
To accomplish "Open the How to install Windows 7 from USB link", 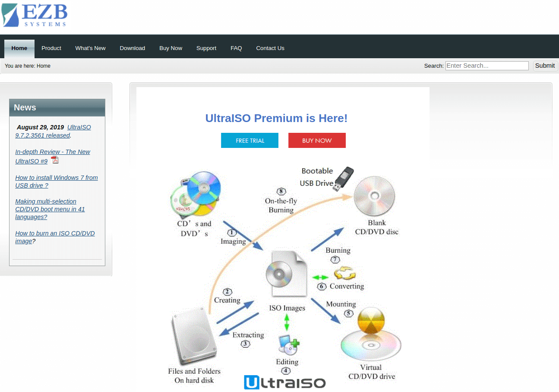I will pyautogui.click(x=57, y=182).
